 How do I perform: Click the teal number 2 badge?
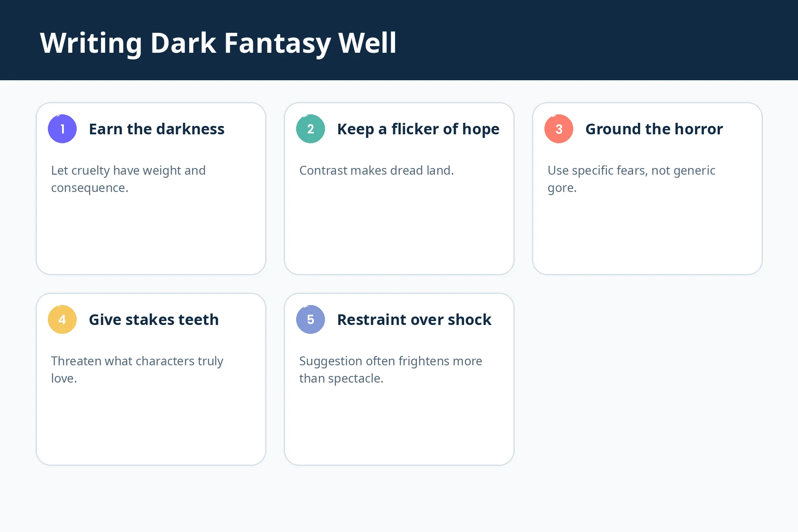point(310,129)
